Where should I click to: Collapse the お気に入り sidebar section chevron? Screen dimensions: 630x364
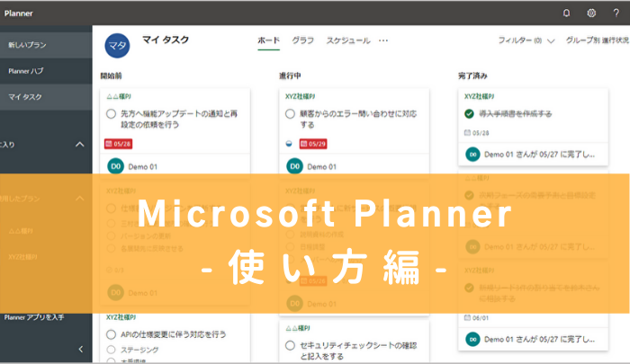point(80,145)
